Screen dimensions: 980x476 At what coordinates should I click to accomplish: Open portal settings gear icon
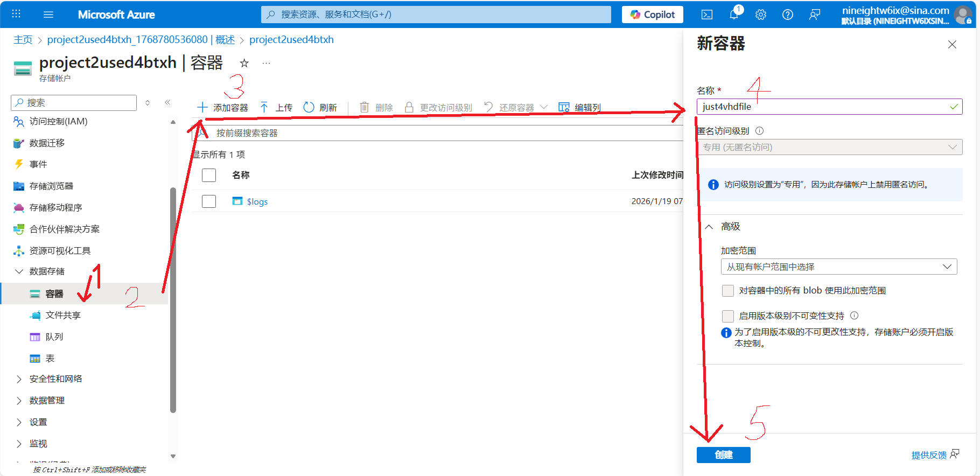(760, 15)
